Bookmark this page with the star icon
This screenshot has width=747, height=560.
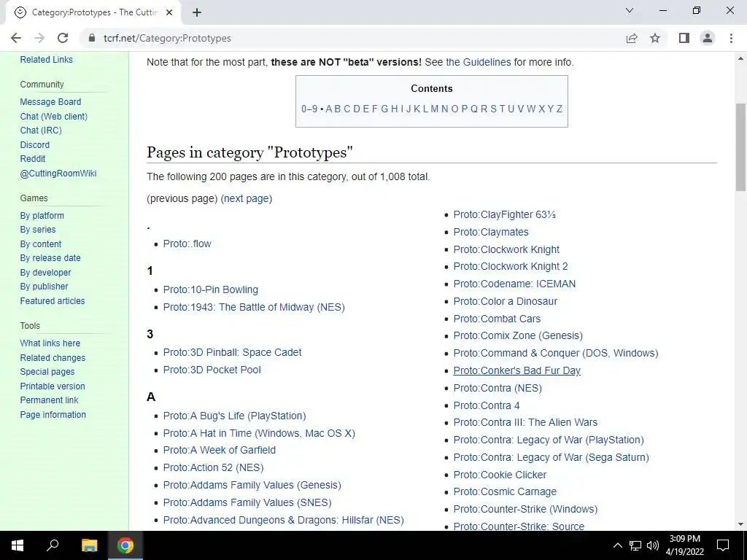[x=655, y=38]
